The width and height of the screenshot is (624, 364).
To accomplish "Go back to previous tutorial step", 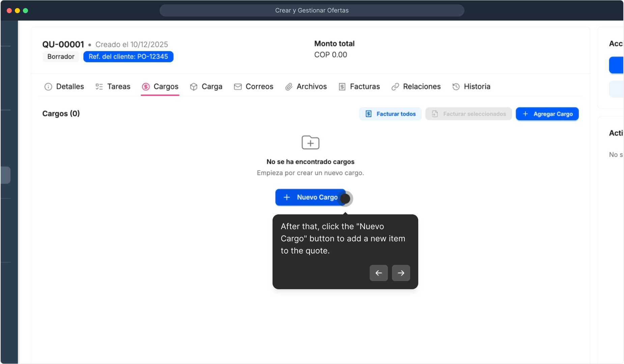I will click(378, 273).
